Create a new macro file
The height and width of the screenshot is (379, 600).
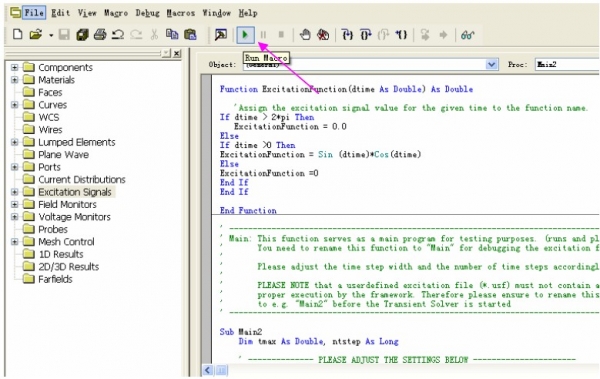point(17,35)
